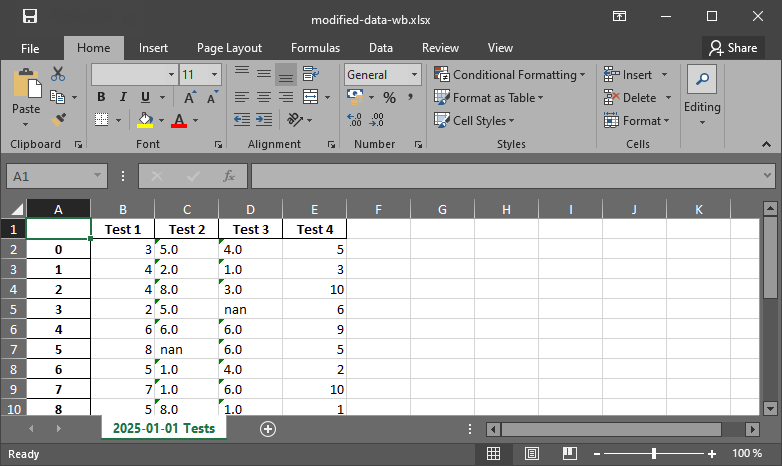Toggle Italic formatting
Viewport: 782px width, 466px height.
(x=123, y=97)
